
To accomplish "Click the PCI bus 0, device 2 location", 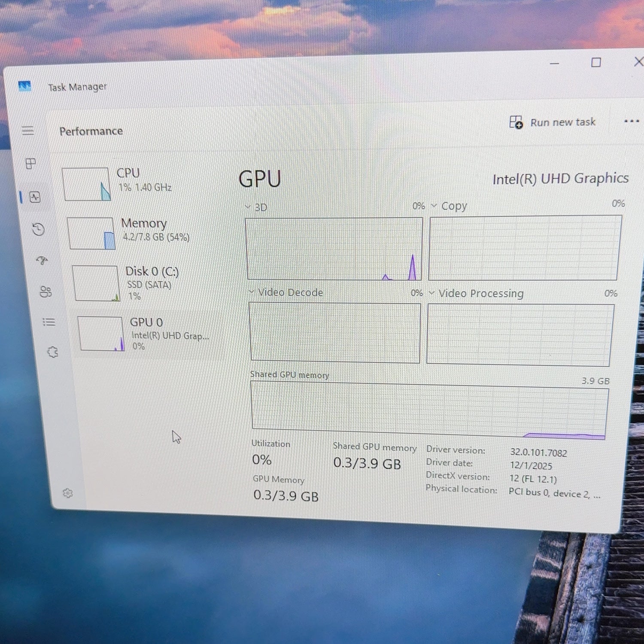I will [x=554, y=493].
